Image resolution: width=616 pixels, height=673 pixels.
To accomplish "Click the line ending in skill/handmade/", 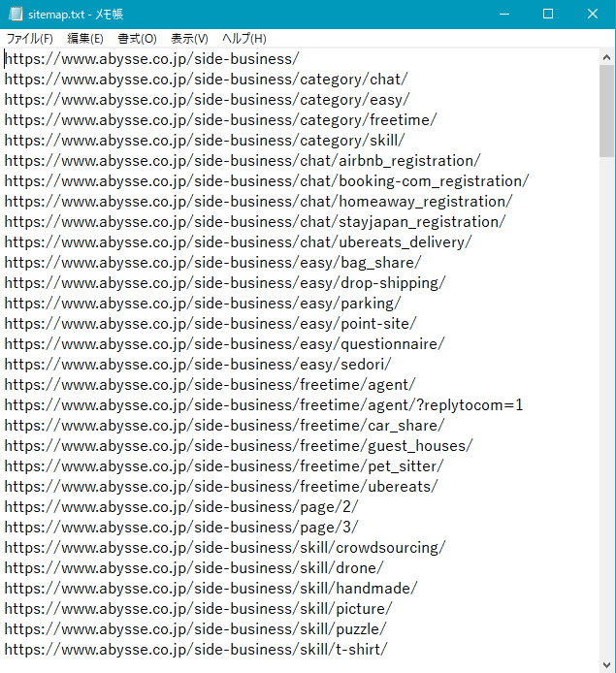I will pos(211,589).
